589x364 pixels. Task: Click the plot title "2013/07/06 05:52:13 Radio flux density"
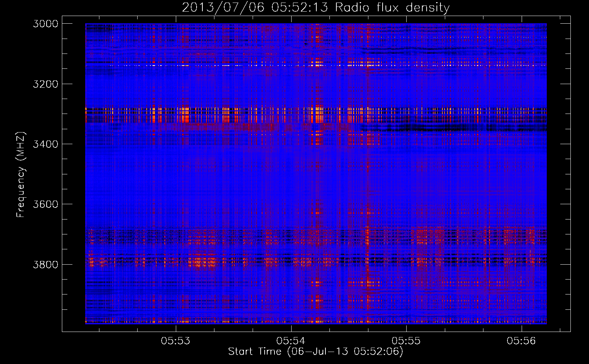pyautogui.click(x=316, y=7)
